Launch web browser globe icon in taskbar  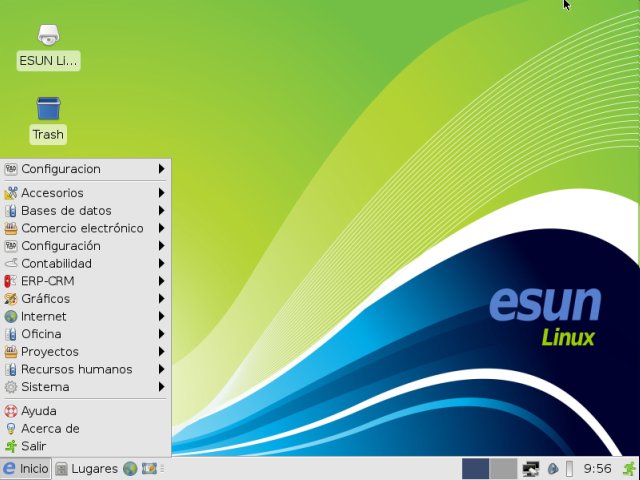(130, 469)
